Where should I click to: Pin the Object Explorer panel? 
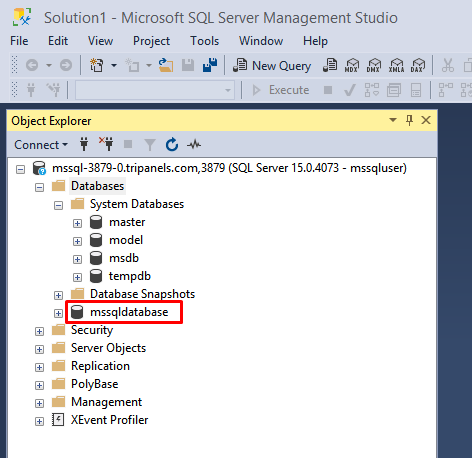click(x=409, y=120)
